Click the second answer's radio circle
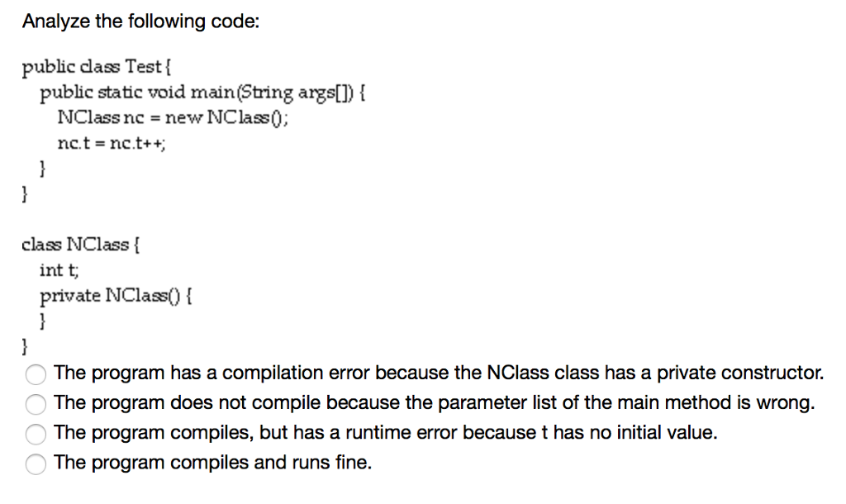The height and width of the screenshot is (504, 846). click(x=35, y=404)
